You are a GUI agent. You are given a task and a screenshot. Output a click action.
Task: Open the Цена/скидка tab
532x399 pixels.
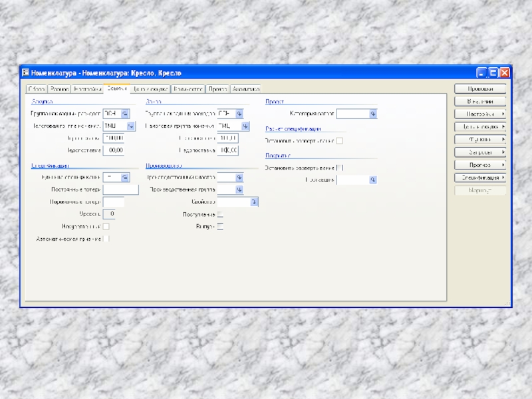151,89
